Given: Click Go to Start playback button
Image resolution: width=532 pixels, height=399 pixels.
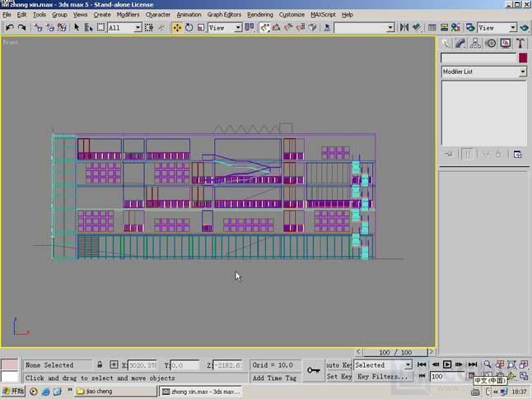Looking at the screenshot, I should tap(422, 364).
